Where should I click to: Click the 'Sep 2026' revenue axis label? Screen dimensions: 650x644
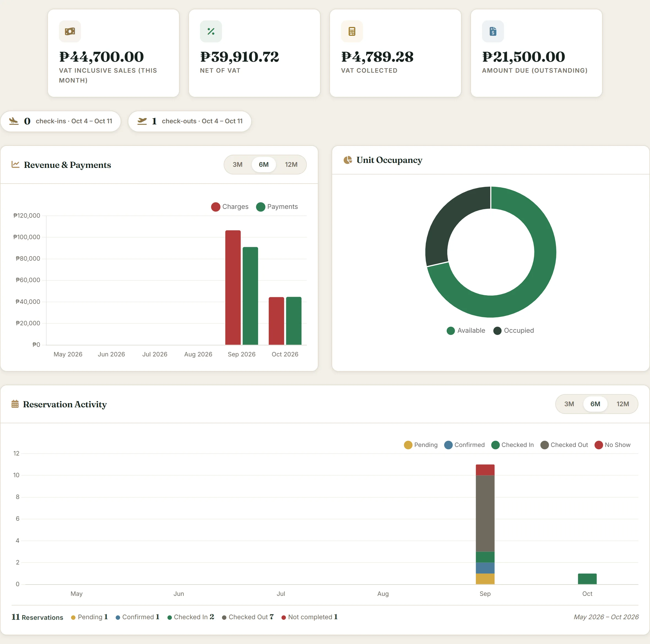(242, 354)
